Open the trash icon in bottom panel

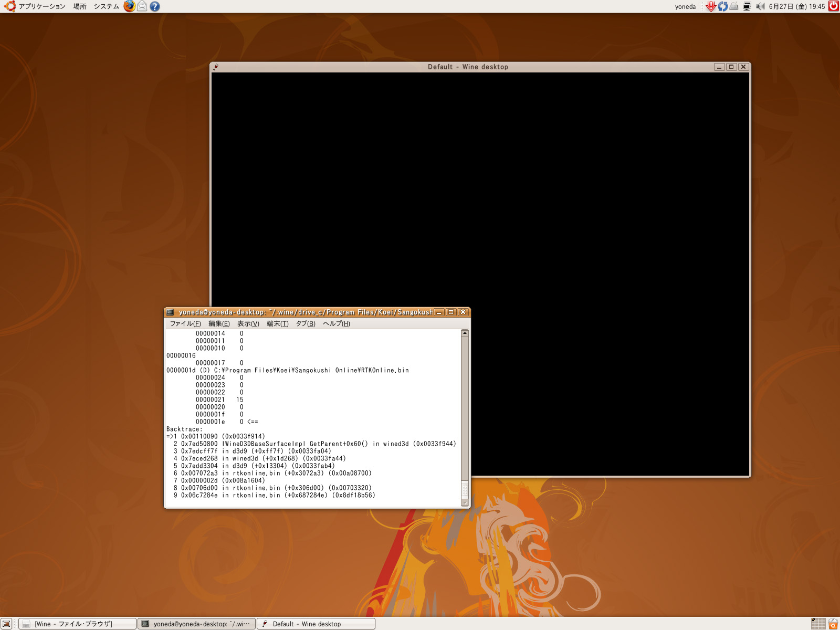tap(833, 624)
